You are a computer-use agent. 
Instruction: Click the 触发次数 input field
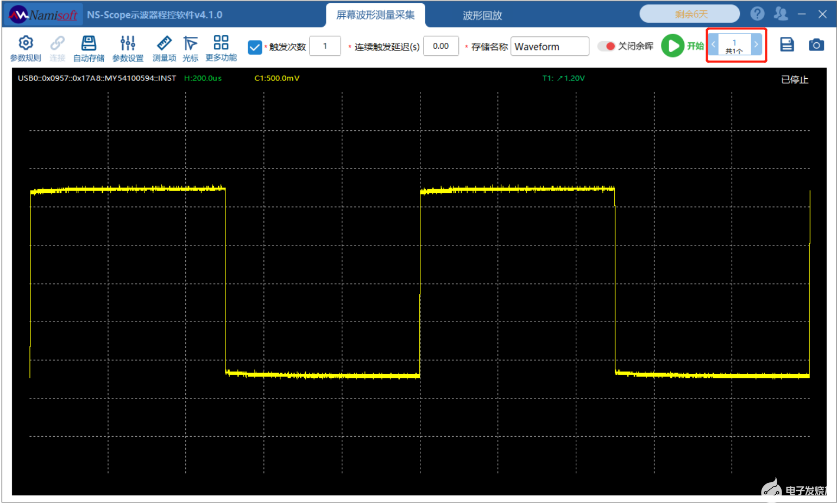(x=325, y=46)
